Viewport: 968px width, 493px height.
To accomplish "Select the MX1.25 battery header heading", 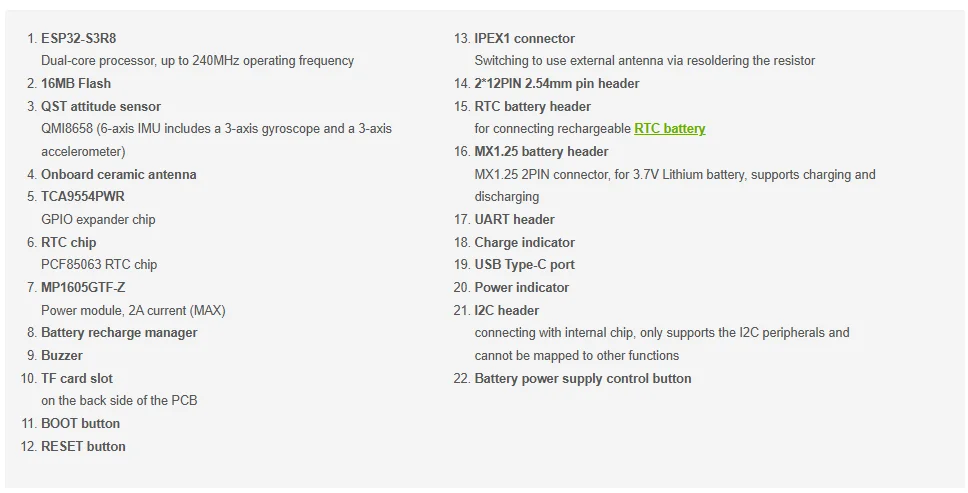I will tap(541, 151).
